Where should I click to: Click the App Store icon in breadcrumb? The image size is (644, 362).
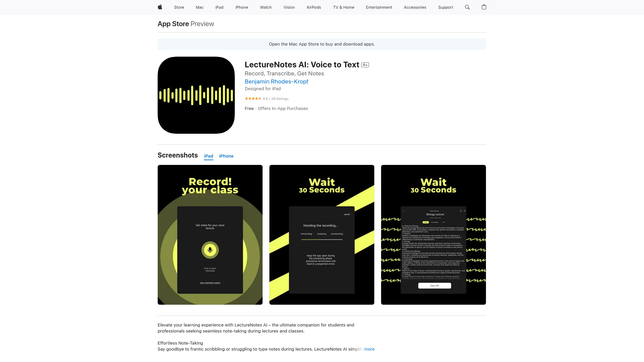tap(173, 23)
